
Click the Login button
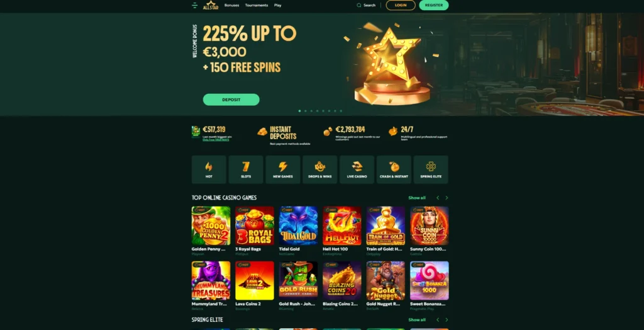[x=401, y=5]
